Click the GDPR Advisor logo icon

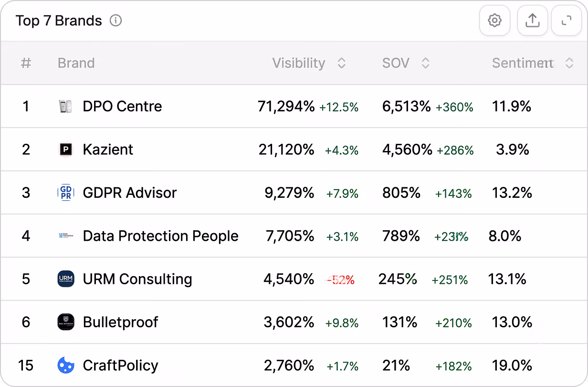(65, 193)
